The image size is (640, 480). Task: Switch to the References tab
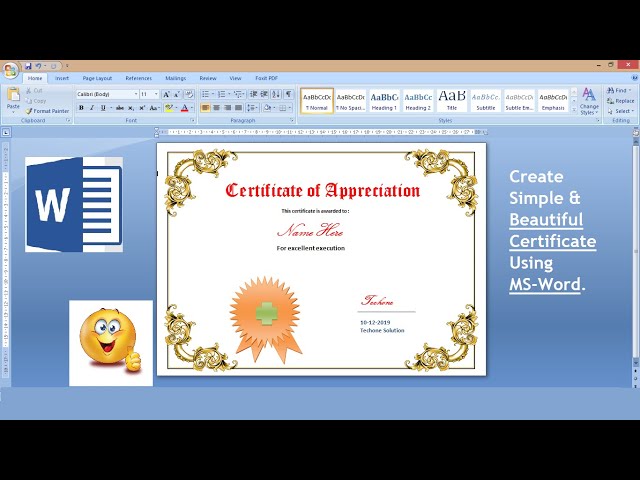coord(138,78)
